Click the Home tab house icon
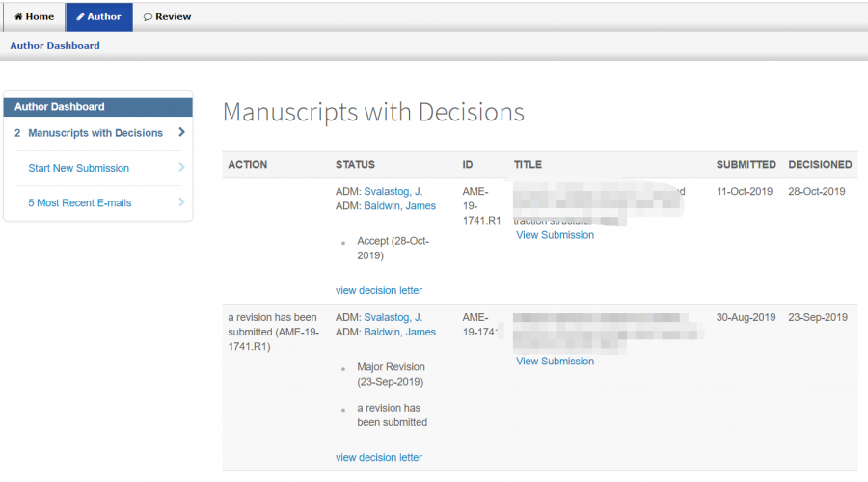 coord(18,16)
